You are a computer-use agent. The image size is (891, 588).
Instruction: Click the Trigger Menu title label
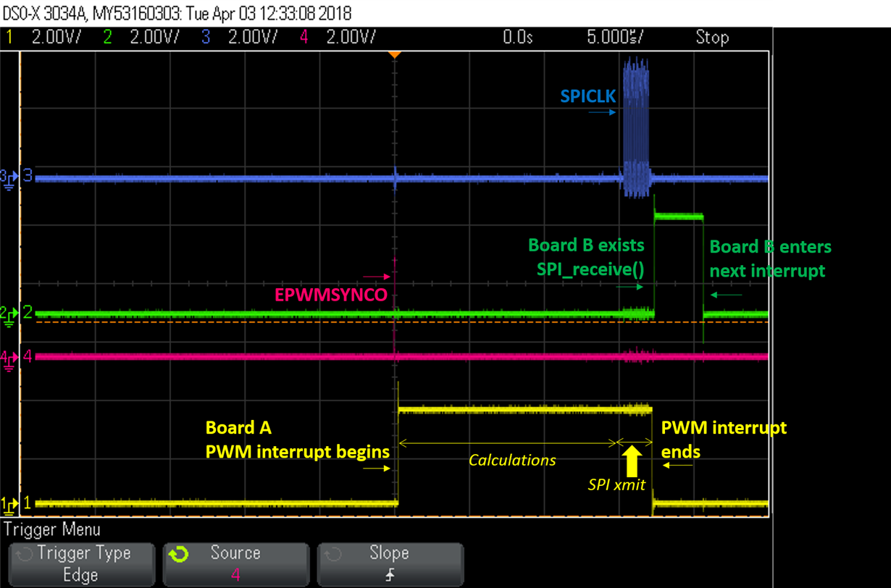click(x=53, y=529)
